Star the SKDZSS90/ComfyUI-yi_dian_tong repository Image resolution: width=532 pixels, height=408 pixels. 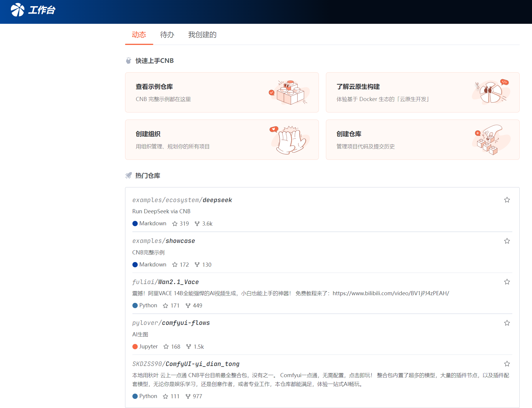point(507,364)
